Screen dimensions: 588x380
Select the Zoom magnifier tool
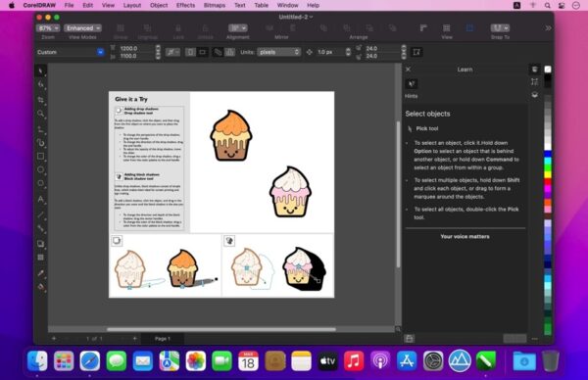point(40,114)
